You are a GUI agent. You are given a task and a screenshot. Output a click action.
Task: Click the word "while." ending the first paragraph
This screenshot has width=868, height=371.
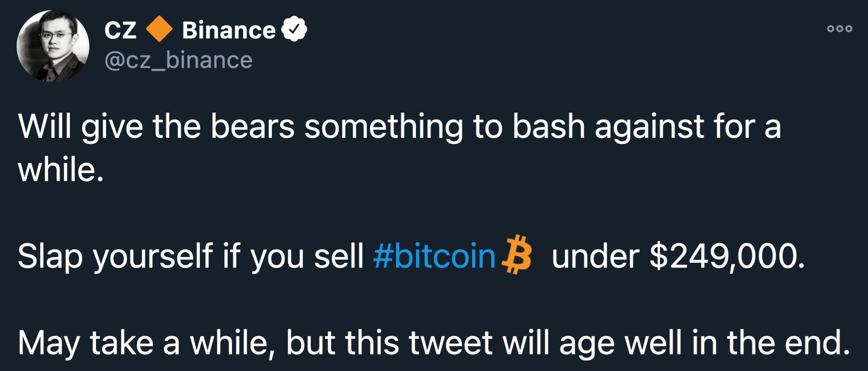(x=61, y=170)
